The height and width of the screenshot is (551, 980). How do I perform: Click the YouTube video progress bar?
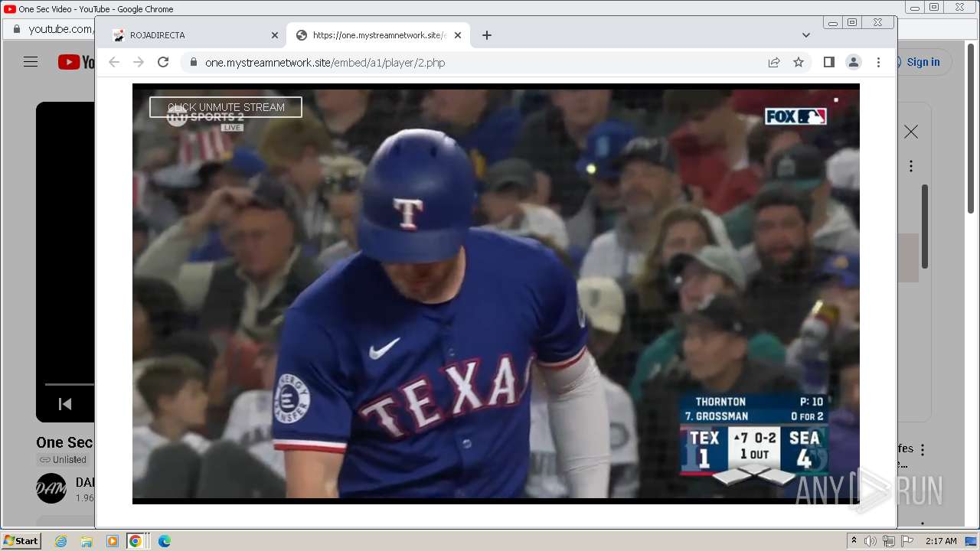click(69, 384)
